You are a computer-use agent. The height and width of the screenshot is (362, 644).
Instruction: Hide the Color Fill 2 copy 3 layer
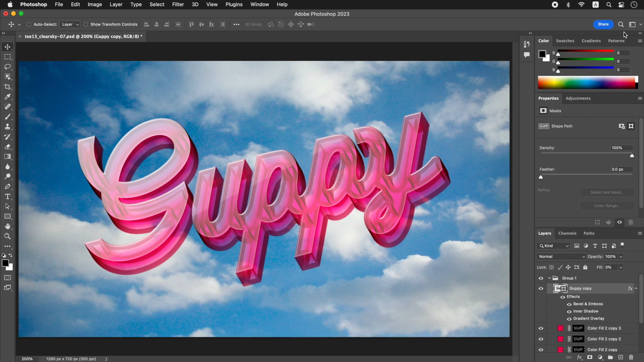coord(541,328)
